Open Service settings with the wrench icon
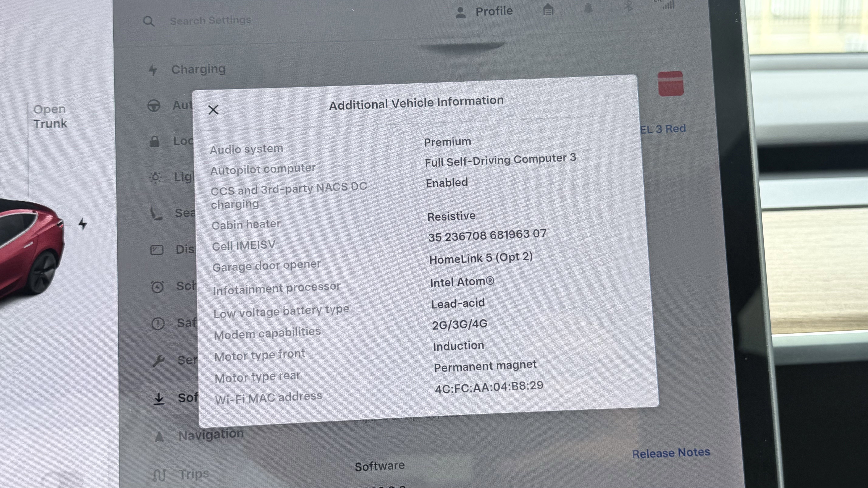This screenshot has height=488, width=868. pyautogui.click(x=159, y=360)
